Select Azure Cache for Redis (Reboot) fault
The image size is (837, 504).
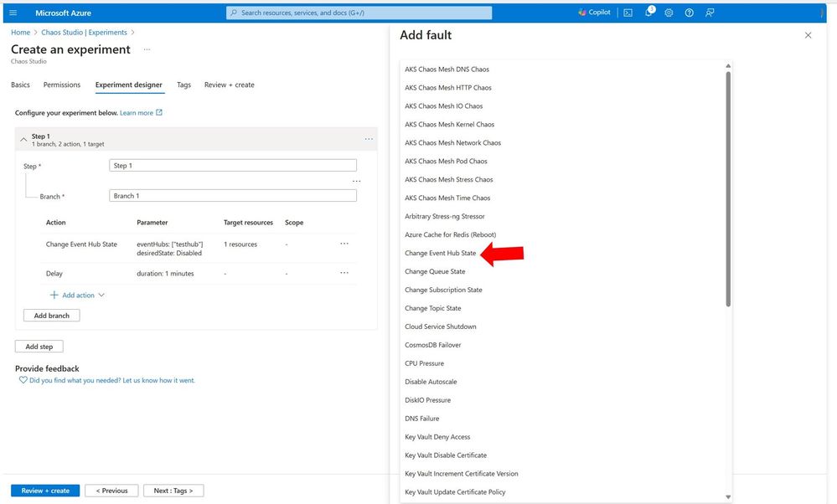tap(451, 234)
